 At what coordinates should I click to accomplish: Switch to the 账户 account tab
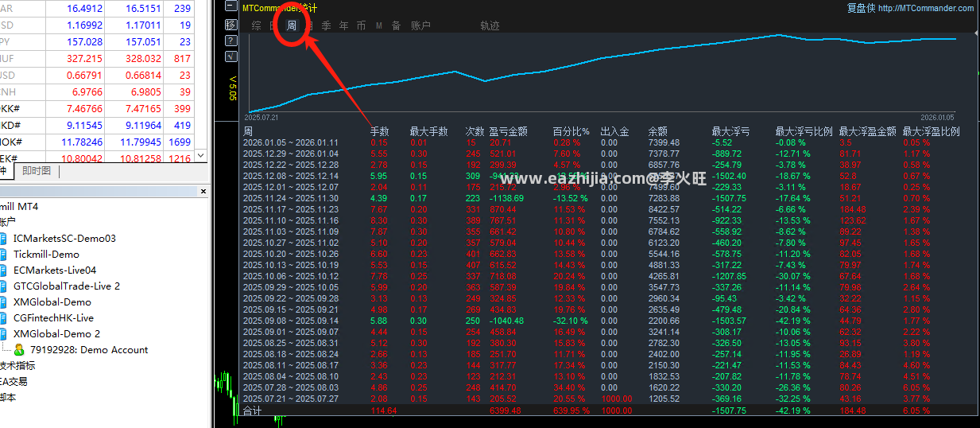[x=420, y=25]
